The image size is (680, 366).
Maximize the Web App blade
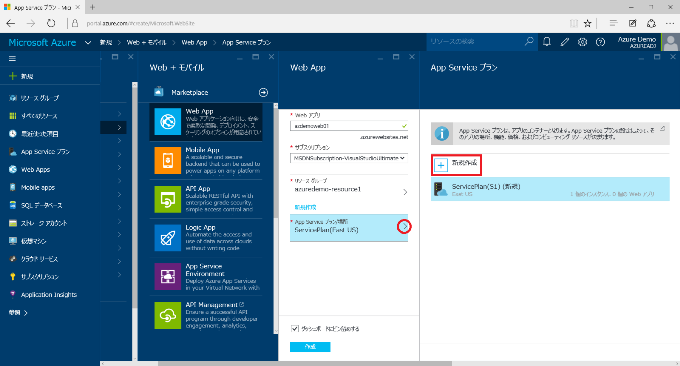tap(396, 57)
